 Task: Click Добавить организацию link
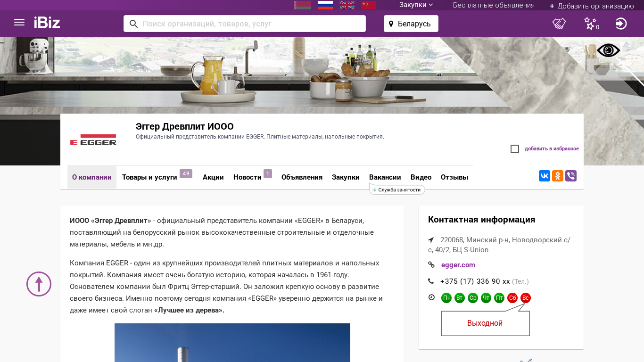point(592,6)
